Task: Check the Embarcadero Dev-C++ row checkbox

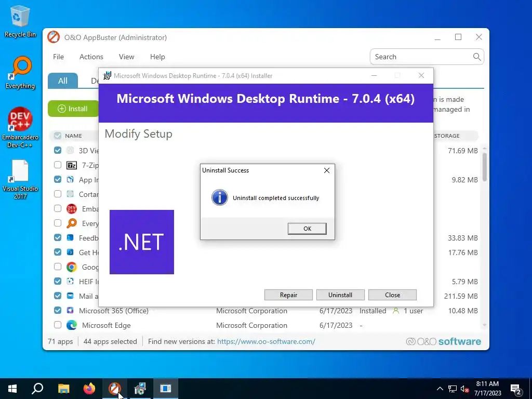Action: pyautogui.click(x=58, y=208)
